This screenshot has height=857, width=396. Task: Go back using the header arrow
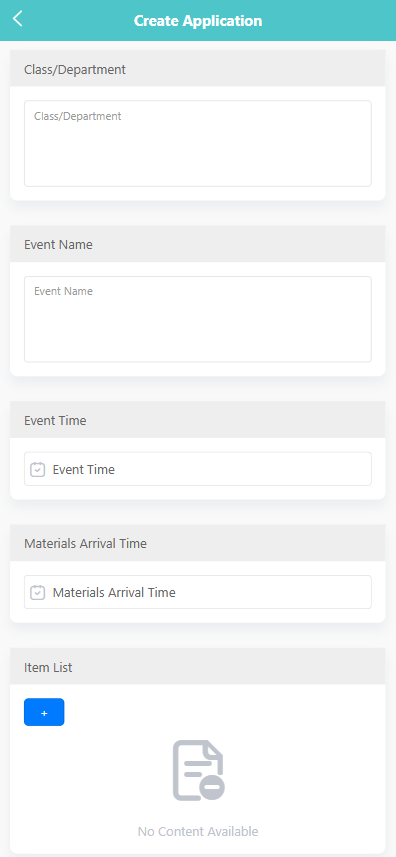(x=17, y=19)
